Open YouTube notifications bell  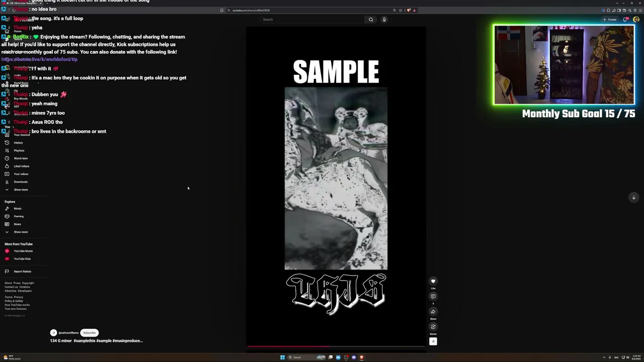click(x=625, y=20)
